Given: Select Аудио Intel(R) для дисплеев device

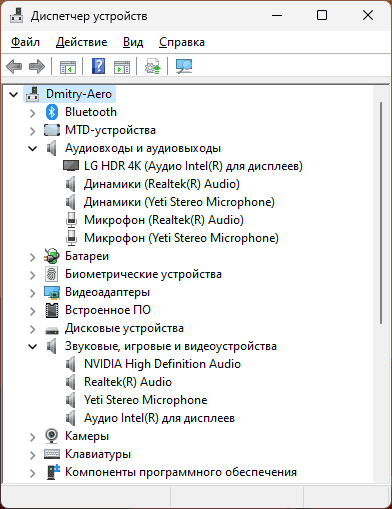Looking at the screenshot, I should [x=159, y=418].
